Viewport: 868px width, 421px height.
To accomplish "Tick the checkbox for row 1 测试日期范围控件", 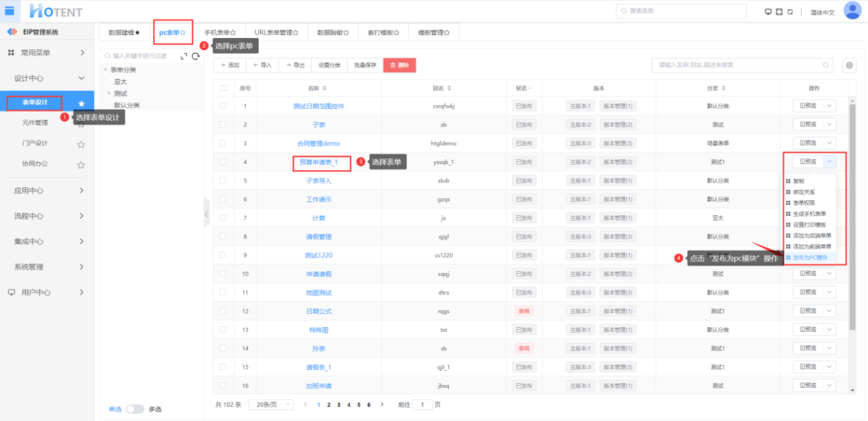I will 223,106.
